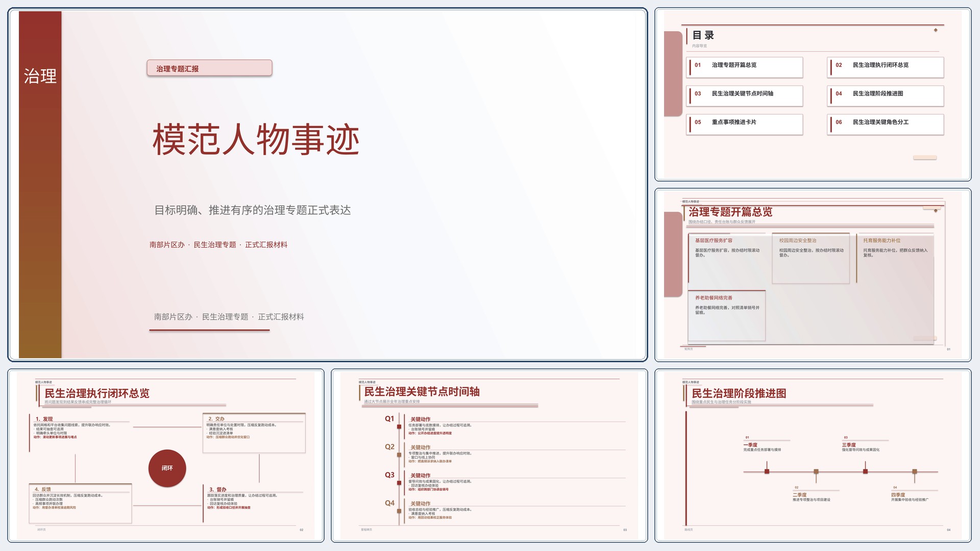This screenshot has width=980, height=551.
Task: Click the 四季度 stage label
Action: [x=898, y=495]
